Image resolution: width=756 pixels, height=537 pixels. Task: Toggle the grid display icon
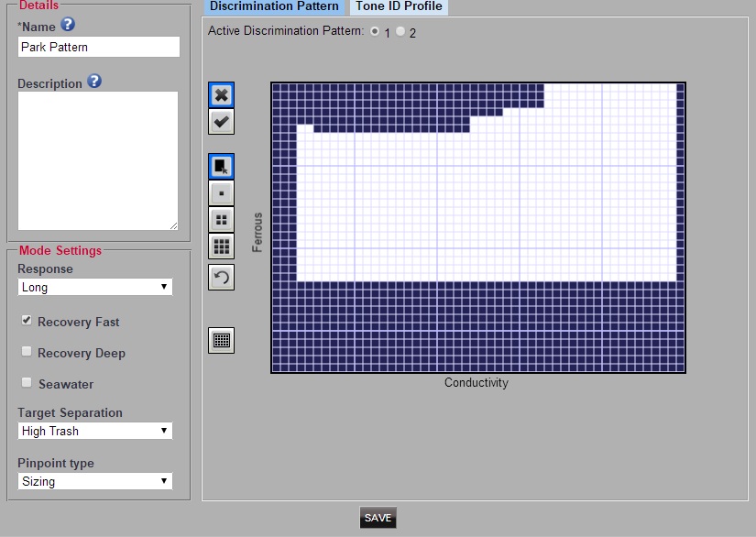[222, 340]
